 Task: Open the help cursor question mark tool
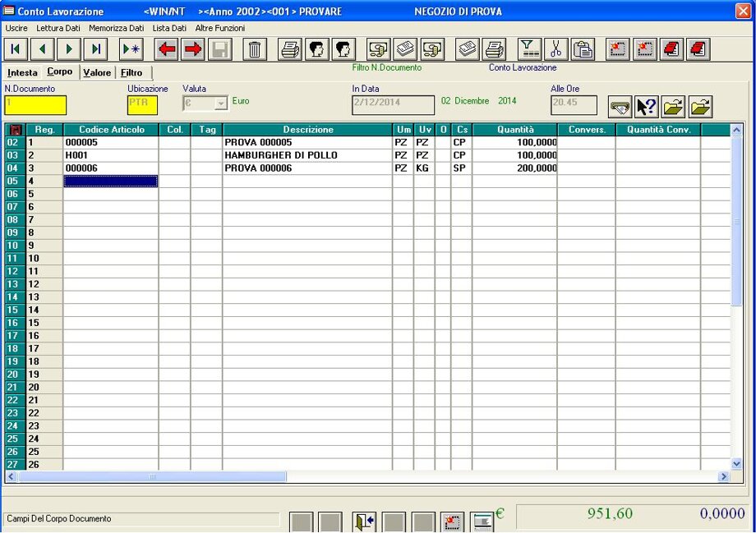[647, 107]
